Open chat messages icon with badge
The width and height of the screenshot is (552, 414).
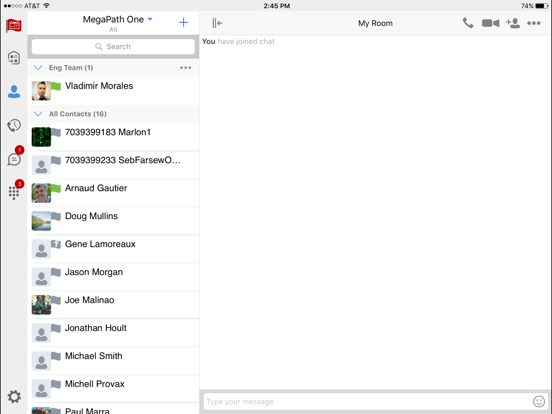coord(14,158)
